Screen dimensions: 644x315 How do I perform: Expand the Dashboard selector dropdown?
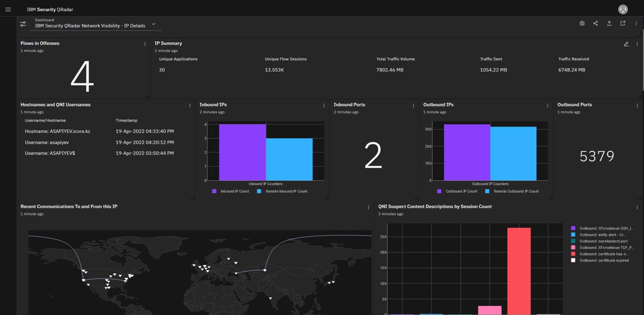click(x=153, y=24)
